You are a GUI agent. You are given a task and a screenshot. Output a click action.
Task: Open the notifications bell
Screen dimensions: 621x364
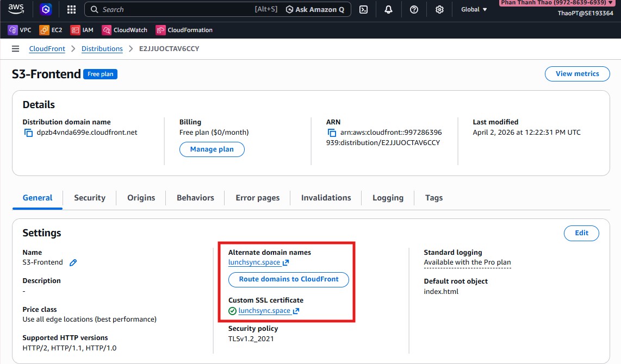pos(388,10)
